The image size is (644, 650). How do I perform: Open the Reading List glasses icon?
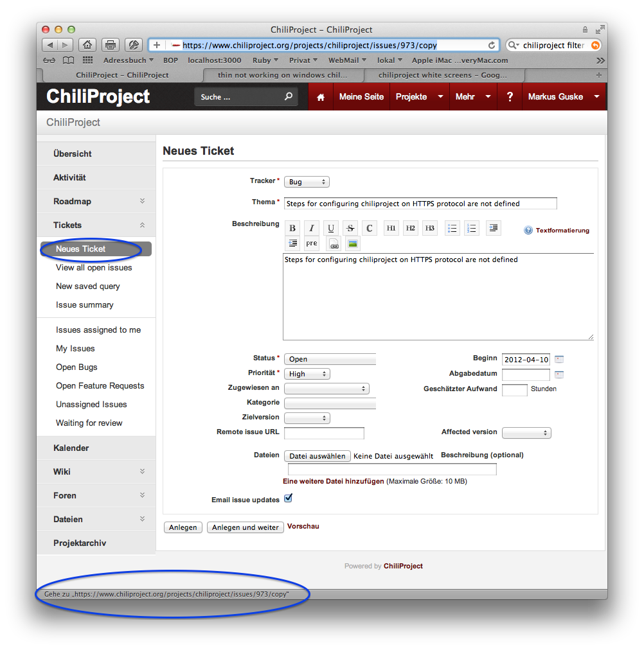(49, 60)
